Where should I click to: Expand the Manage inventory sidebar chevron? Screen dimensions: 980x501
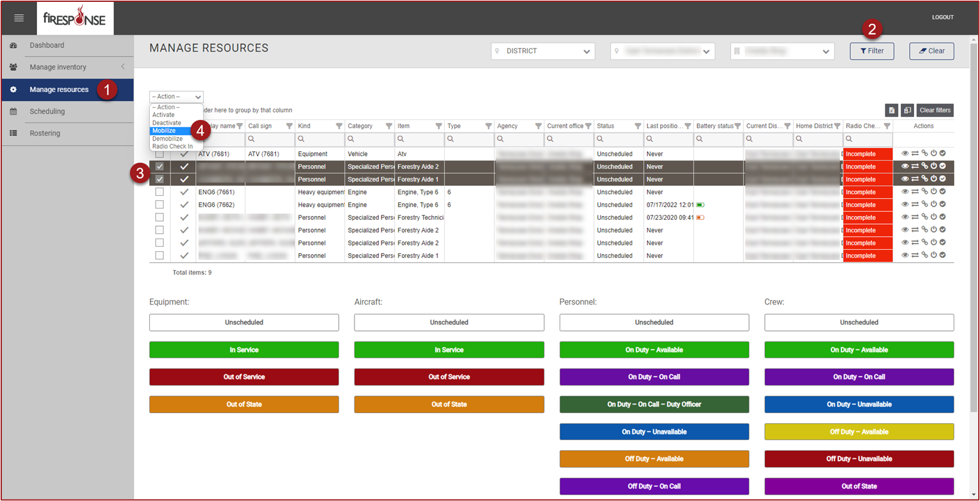pyautogui.click(x=123, y=67)
